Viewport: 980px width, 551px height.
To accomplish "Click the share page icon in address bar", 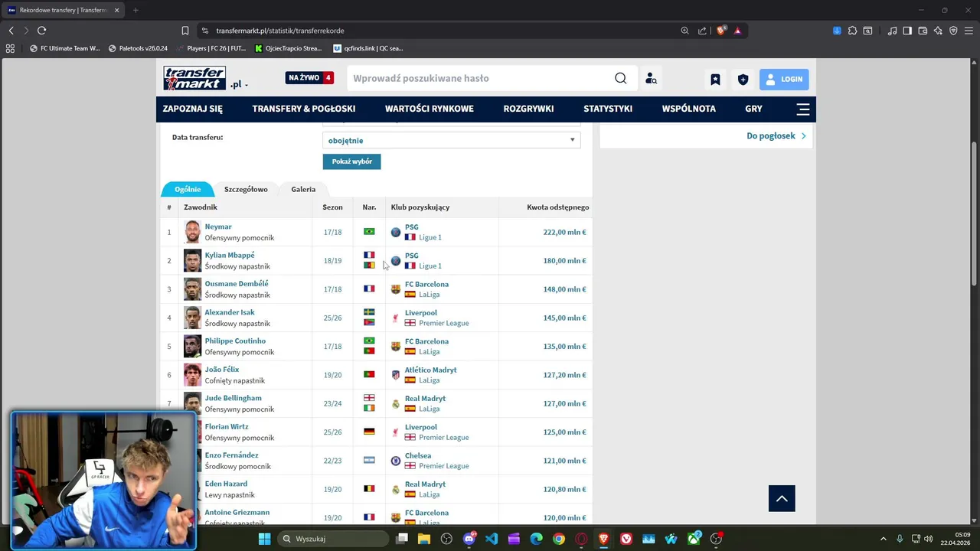I will (702, 31).
